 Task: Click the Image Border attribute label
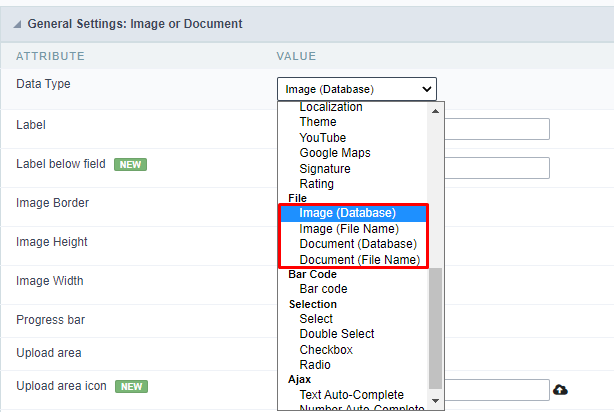click(52, 203)
